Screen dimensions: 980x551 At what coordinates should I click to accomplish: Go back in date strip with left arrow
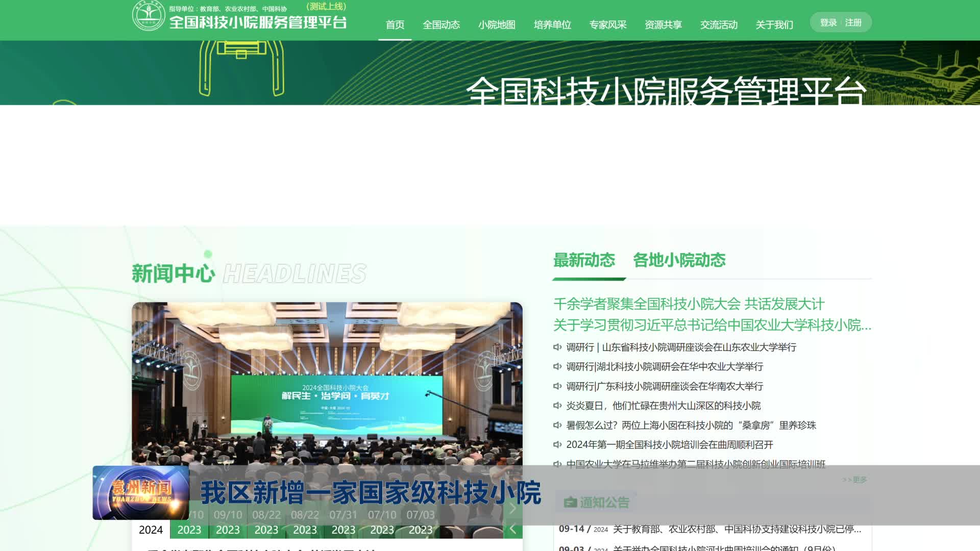tap(513, 529)
